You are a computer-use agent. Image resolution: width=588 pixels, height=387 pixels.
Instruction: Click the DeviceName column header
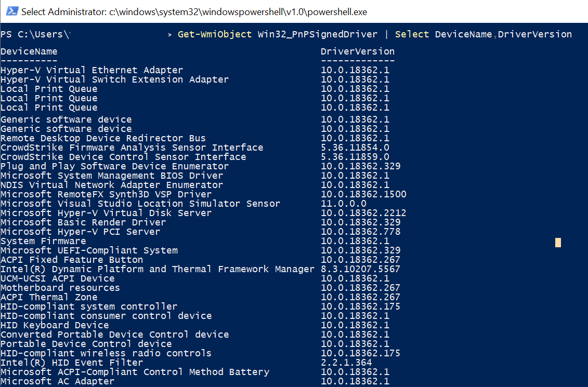click(x=29, y=51)
